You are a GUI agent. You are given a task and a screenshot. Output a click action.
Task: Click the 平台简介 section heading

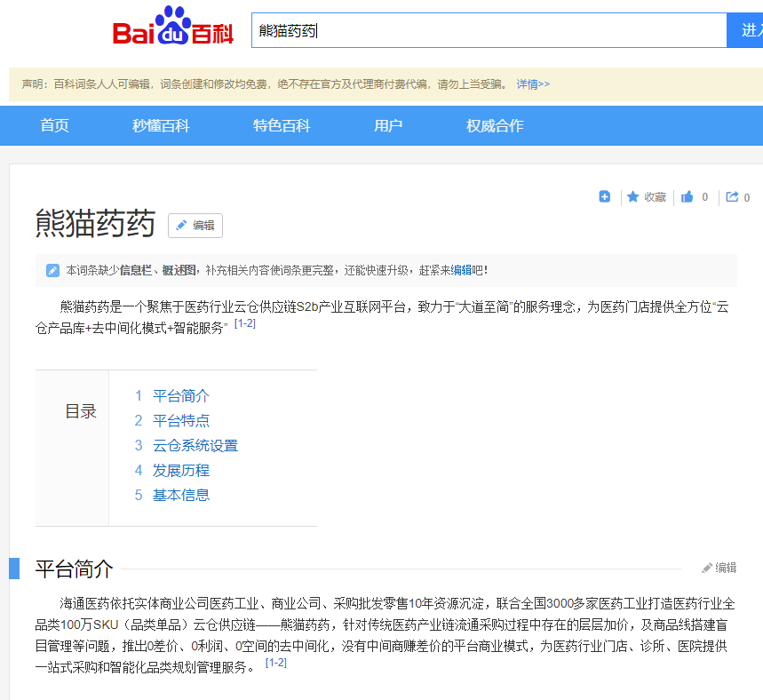(74, 569)
